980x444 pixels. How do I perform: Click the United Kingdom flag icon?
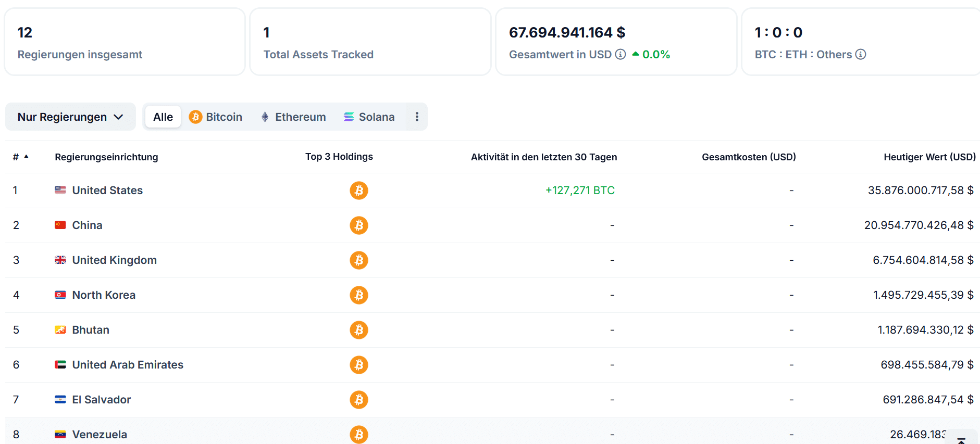click(60, 260)
